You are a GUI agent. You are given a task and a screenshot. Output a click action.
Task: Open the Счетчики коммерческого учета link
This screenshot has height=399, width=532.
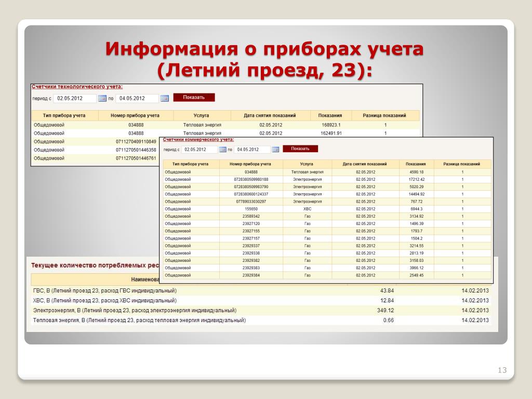pos(198,139)
